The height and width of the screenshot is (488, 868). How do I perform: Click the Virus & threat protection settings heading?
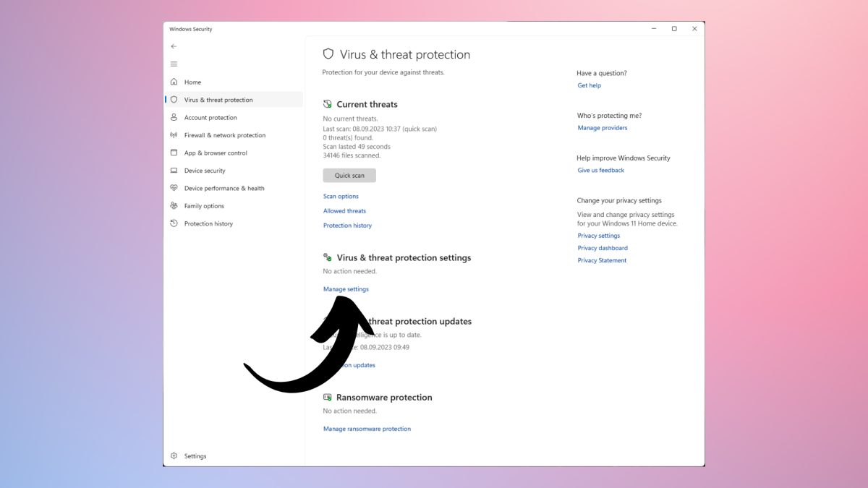click(x=404, y=257)
